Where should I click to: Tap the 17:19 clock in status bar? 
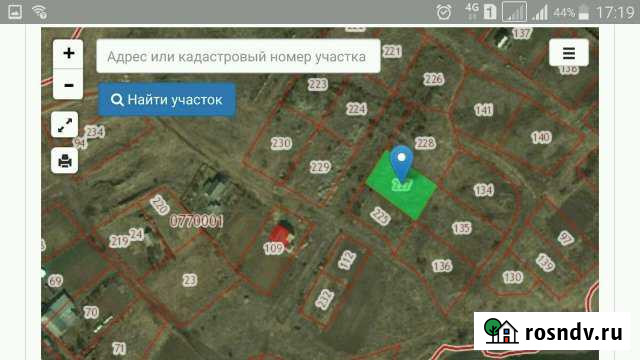click(x=615, y=12)
